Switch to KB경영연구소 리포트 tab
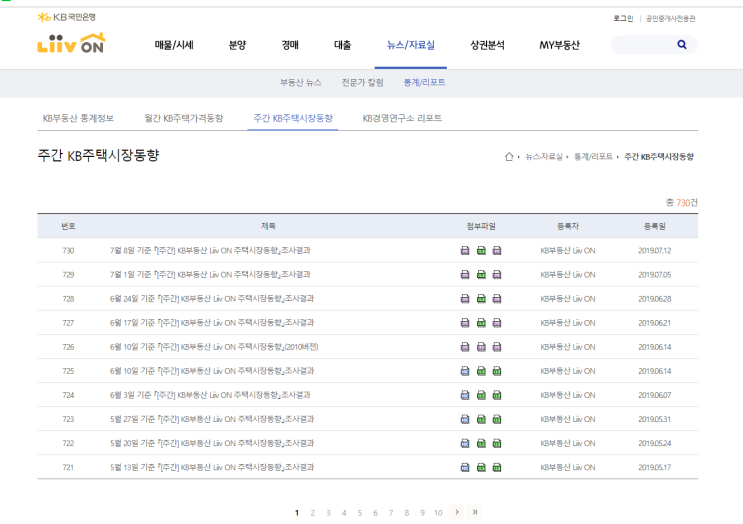The image size is (743, 524). [x=402, y=118]
